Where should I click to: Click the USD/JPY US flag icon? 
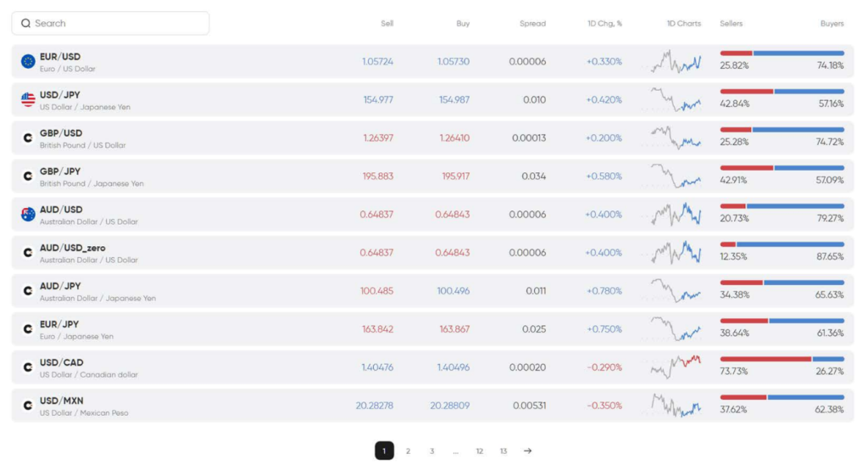coord(28,99)
